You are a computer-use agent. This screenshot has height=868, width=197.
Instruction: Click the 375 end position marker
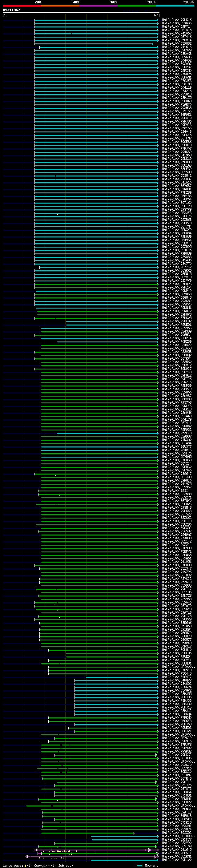click(155, 15)
